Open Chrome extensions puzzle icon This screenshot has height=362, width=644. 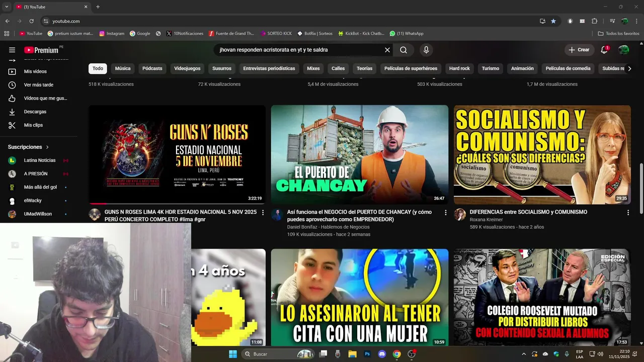[595, 21]
